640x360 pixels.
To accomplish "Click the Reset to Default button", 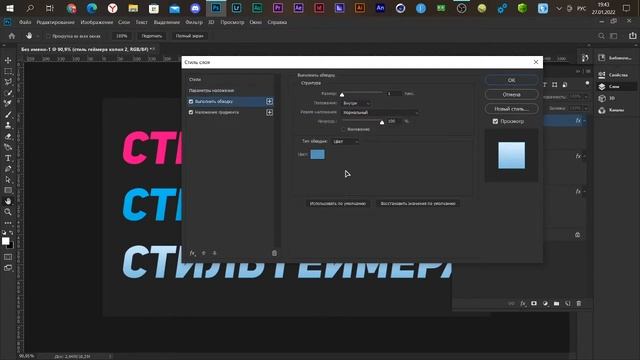I will (x=418, y=203).
